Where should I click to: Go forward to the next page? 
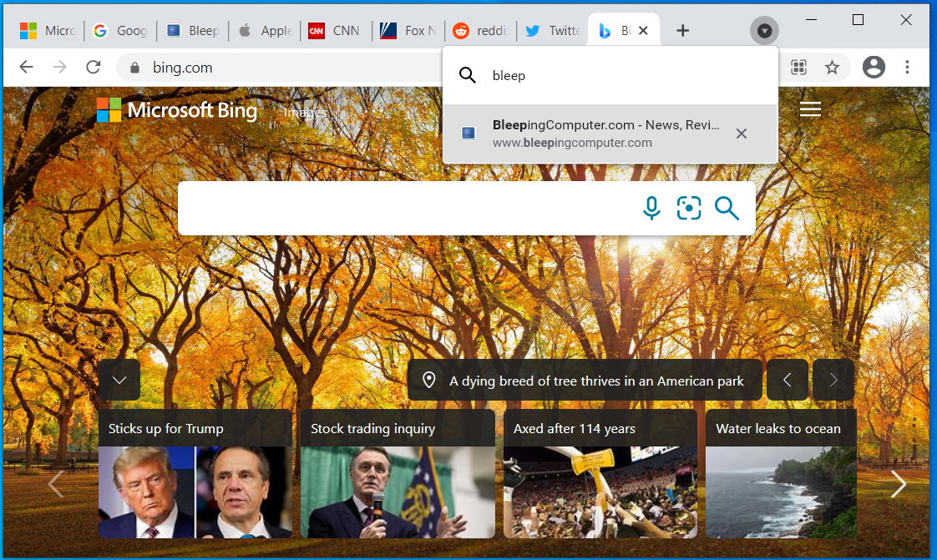pyautogui.click(x=60, y=67)
